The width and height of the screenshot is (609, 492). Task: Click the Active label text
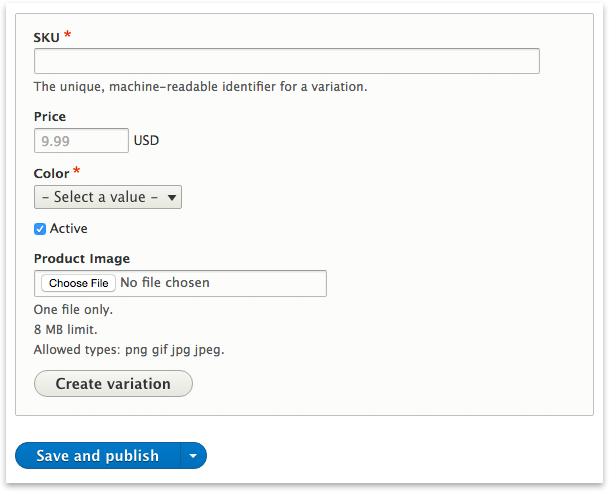(68, 228)
